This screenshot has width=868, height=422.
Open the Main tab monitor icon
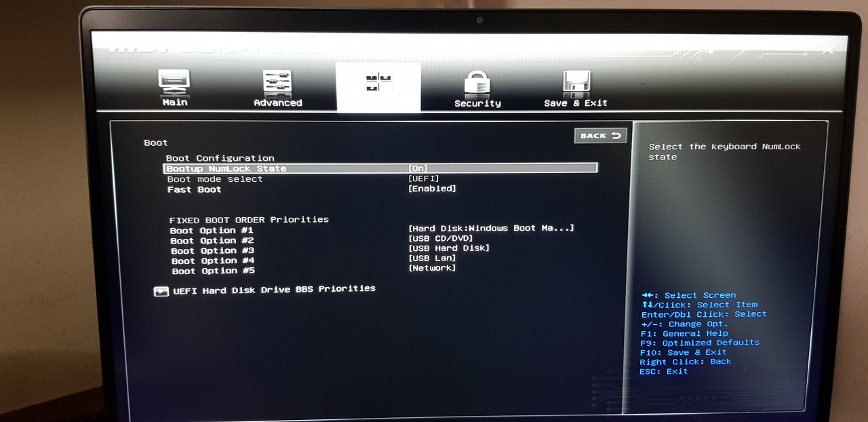click(x=174, y=81)
